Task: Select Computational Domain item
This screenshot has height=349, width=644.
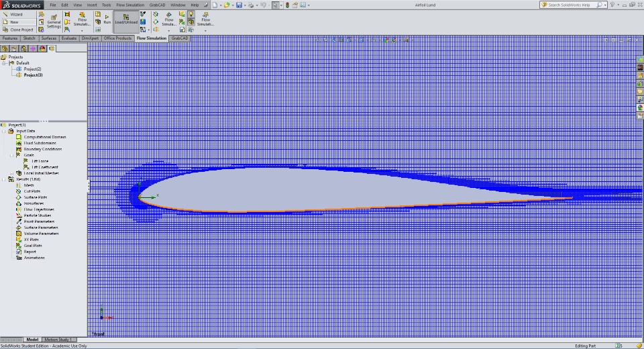Action: (45, 137)
